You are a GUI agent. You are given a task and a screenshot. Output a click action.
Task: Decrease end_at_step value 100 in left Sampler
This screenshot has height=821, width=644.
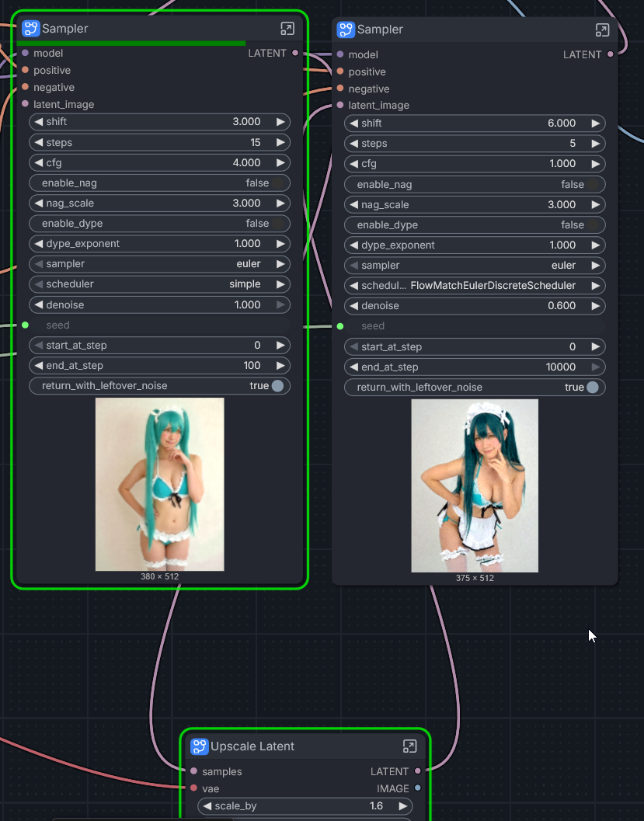(39, 366)
